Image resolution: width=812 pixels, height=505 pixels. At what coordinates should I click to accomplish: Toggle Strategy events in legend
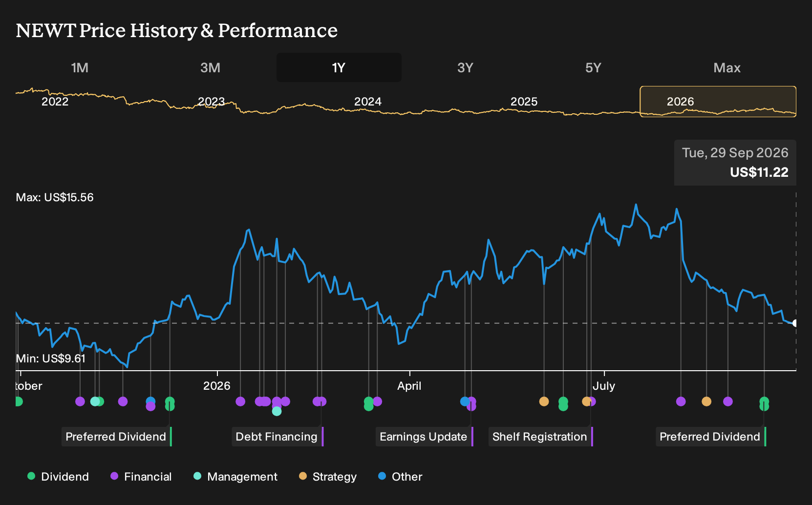(x=328, y=477)
